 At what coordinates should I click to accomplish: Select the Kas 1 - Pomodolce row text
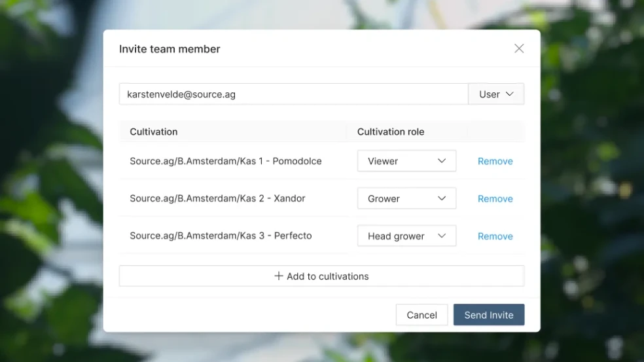(226, 161)
